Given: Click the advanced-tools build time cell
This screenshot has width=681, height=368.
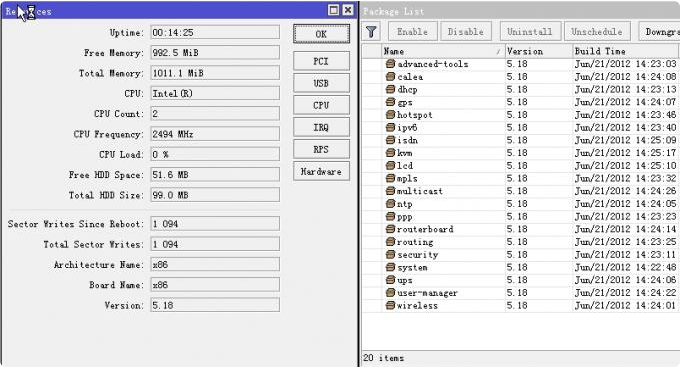Looking at the screenshot, I should tap(625, 64).
